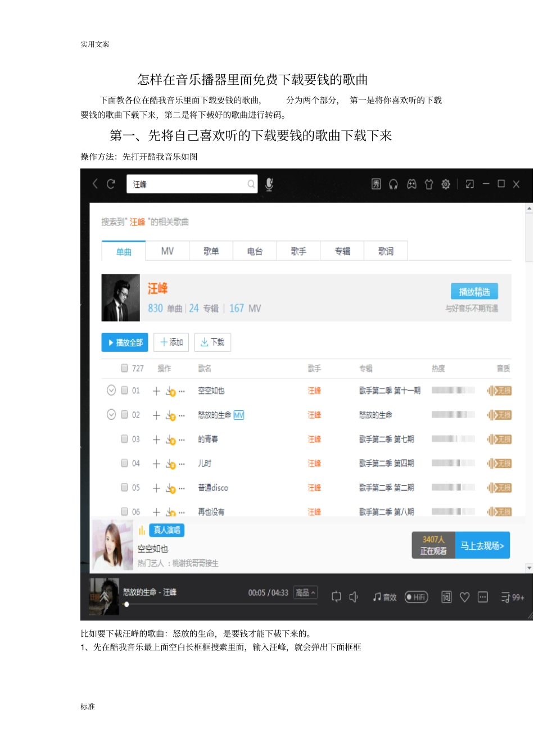Open the game controller icon
This screenshot has width=534, height=756.
coord(411,184)
